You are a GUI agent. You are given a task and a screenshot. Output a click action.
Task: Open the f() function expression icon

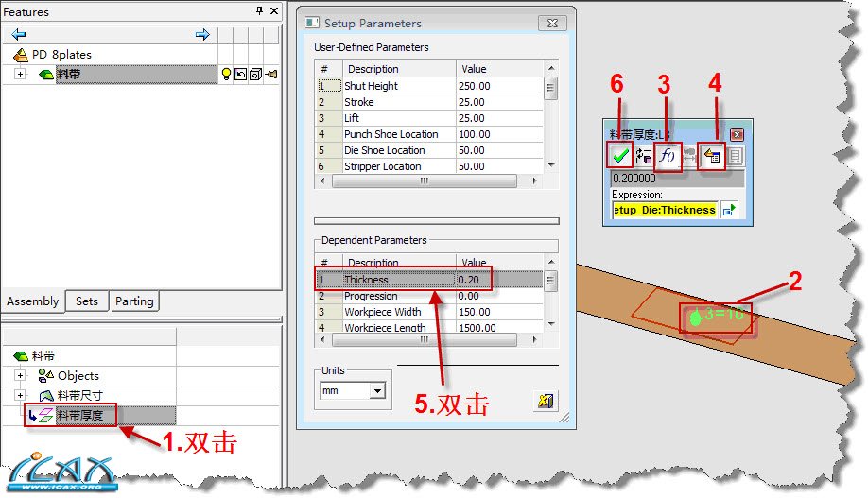(668, 156)
